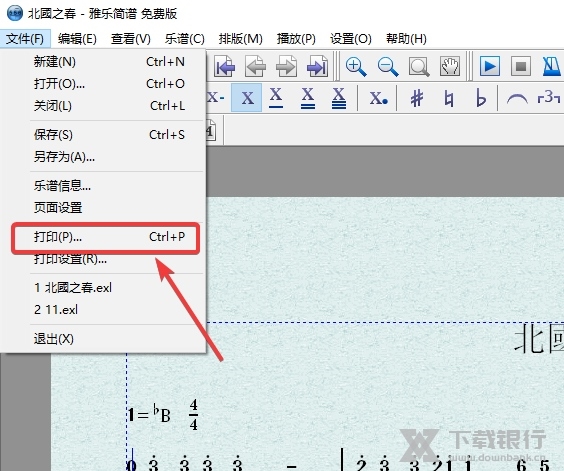Stop playback with the stop button

pos(521,66)
